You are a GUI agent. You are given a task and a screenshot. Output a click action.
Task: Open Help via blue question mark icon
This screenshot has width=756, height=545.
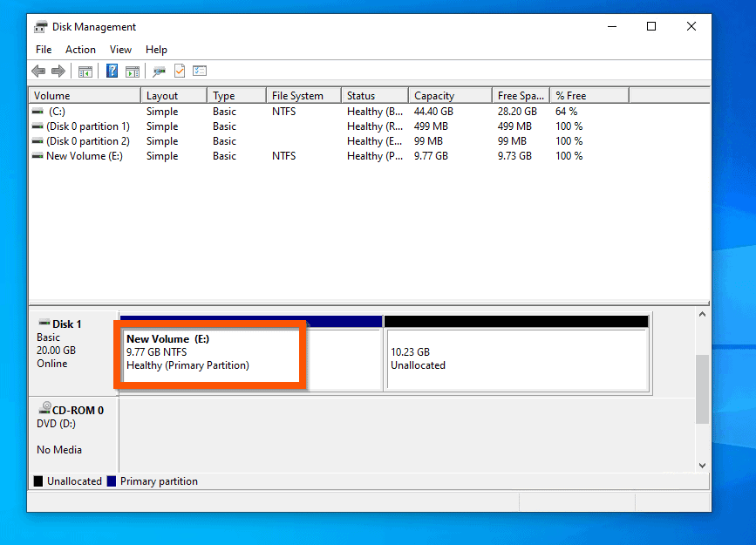[112, 71]
